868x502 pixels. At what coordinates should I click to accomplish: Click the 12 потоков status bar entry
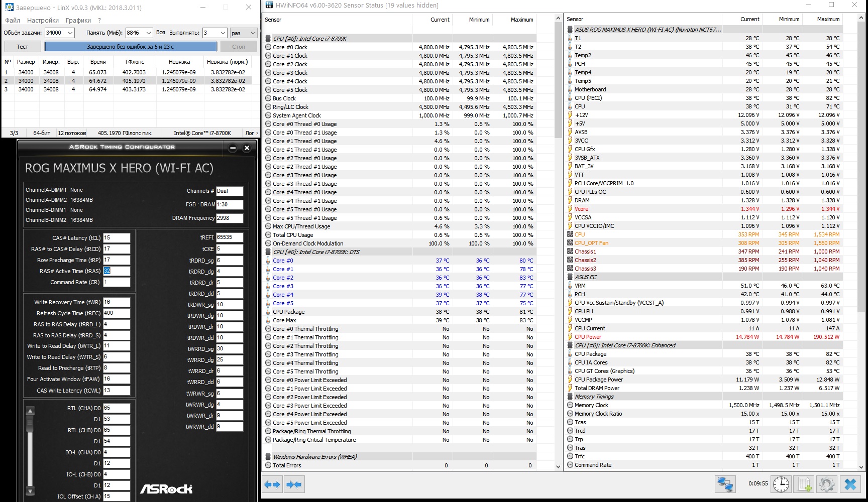point(72,133)
